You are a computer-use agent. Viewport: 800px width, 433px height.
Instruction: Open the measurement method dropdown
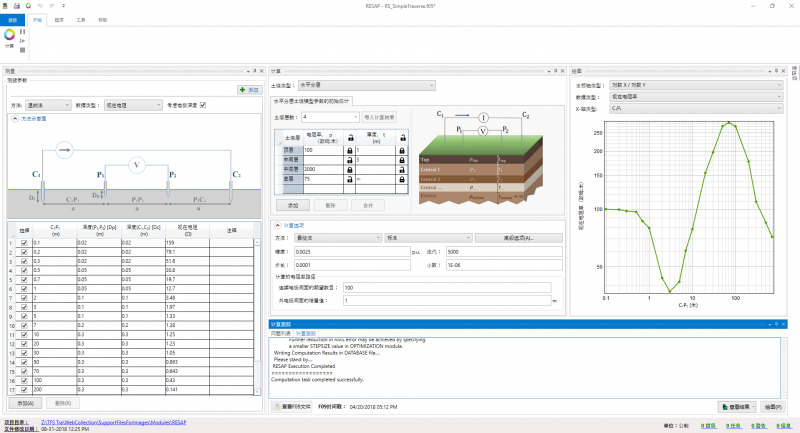click(47, 104)
